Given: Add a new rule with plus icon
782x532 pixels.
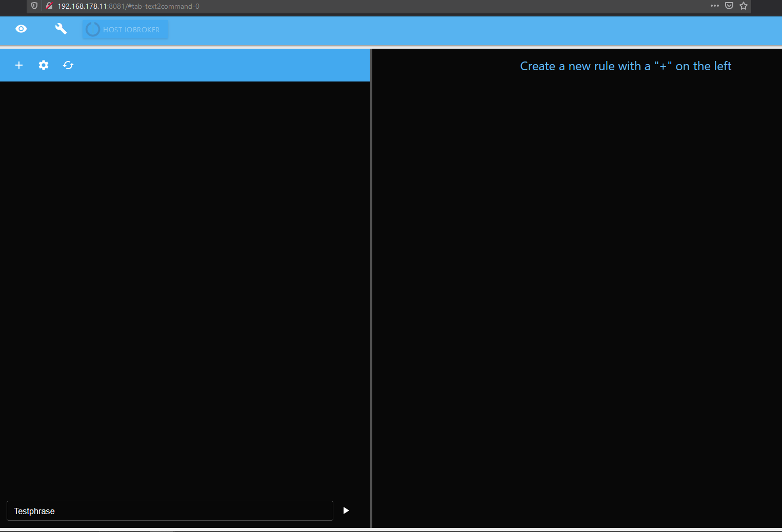Looking at the screenshot, I should pos(19,65).
